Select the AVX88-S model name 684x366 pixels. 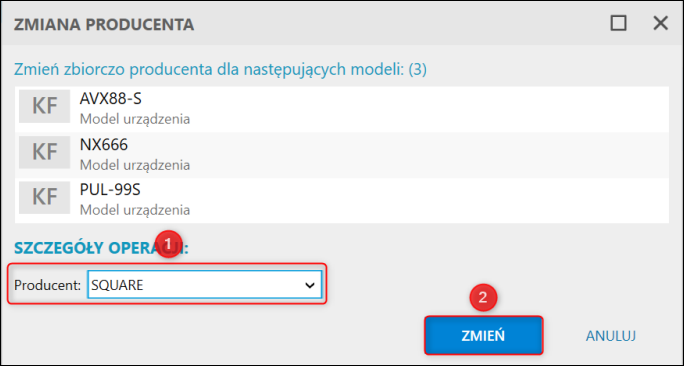(x=110, y=99)
